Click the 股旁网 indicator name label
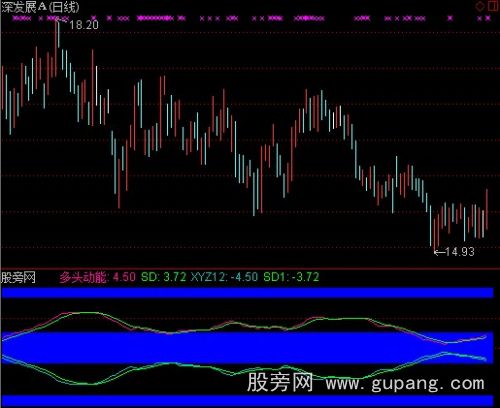This screenshot has height=408, width=500. click(18, 277)
